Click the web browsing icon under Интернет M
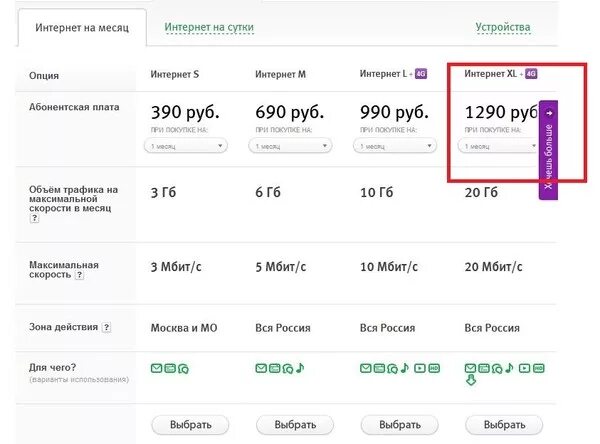Image resolution: width=600 pixels, height=444 pixels. pyautogui.click(x=274, y=368)
